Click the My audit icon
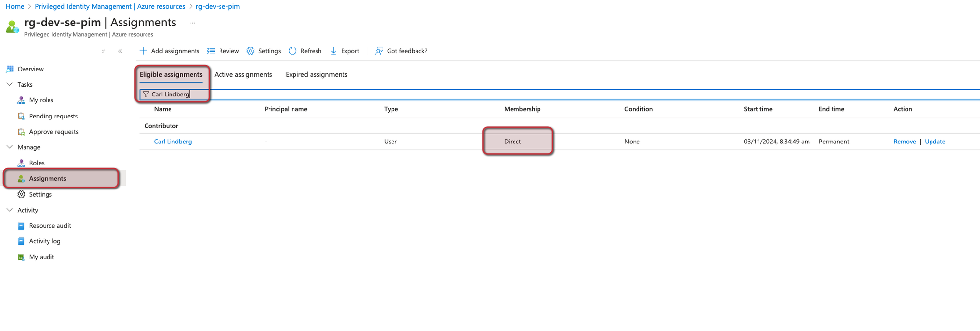This screenshot has width=980, height=331. 21,257
